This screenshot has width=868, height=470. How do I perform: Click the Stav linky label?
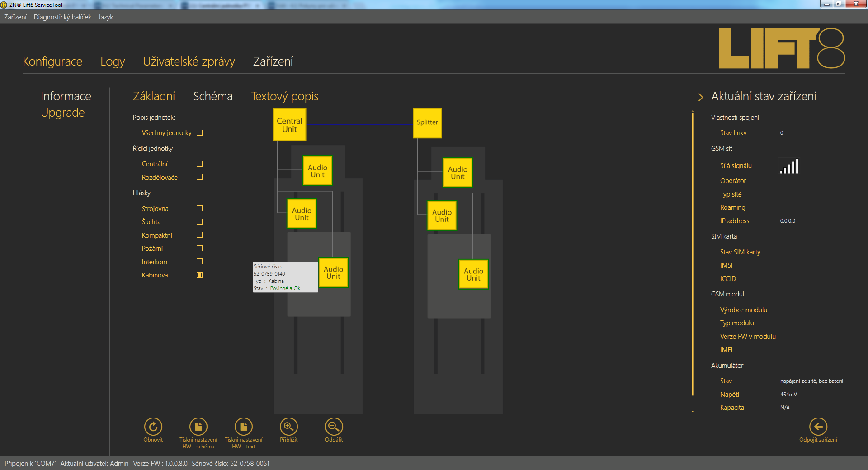pos(733,133)
